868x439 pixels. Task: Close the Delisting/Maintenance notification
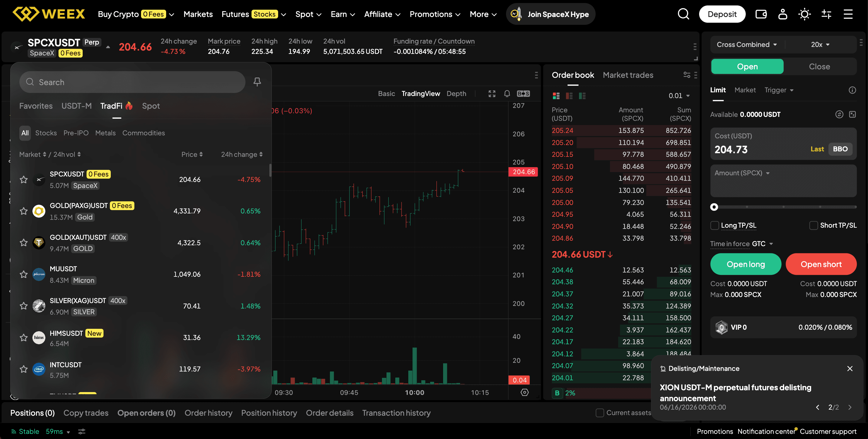[850, 368]
